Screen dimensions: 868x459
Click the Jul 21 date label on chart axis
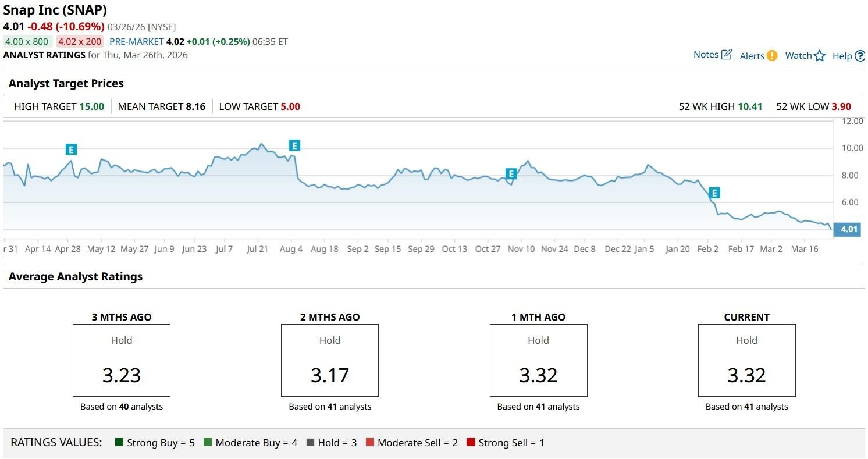pyautogui.click(x=257, y=249)
